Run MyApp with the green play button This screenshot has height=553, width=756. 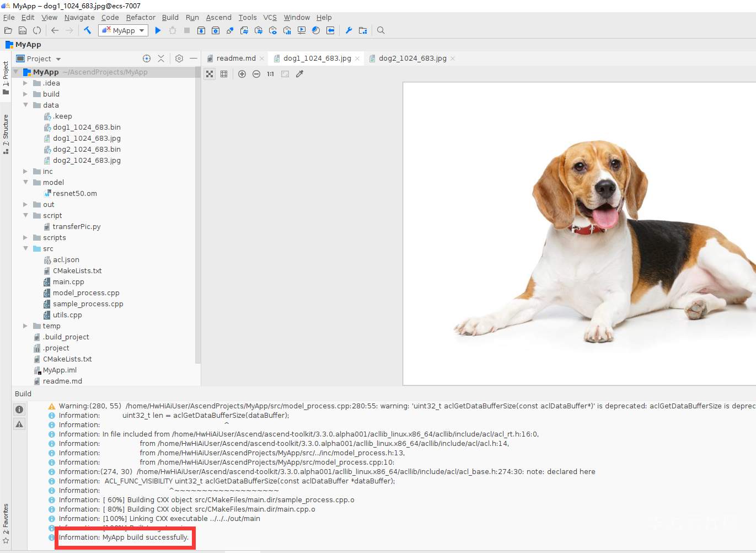158,30
